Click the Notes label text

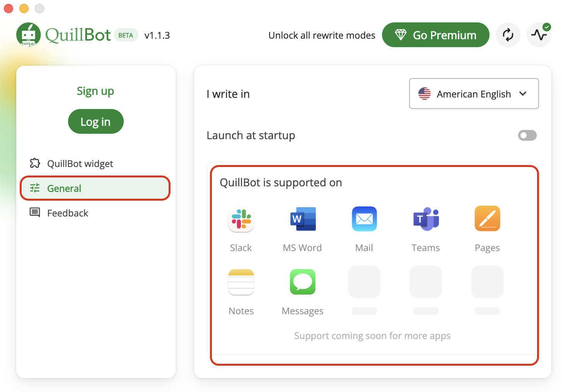coord(241,311)
